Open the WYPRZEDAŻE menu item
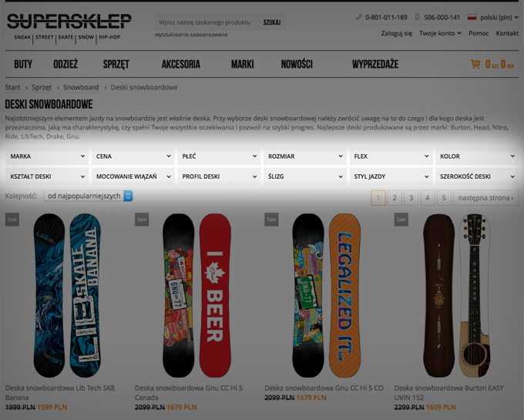This screenshot has height=420, width=524. click(x=375, y=64)
